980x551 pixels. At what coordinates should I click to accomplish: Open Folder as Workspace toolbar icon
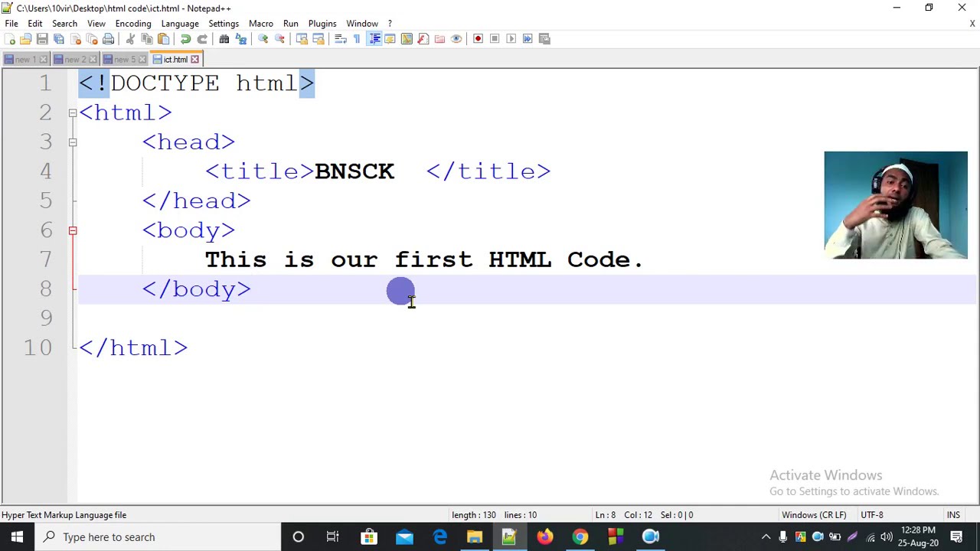[439, 39]
